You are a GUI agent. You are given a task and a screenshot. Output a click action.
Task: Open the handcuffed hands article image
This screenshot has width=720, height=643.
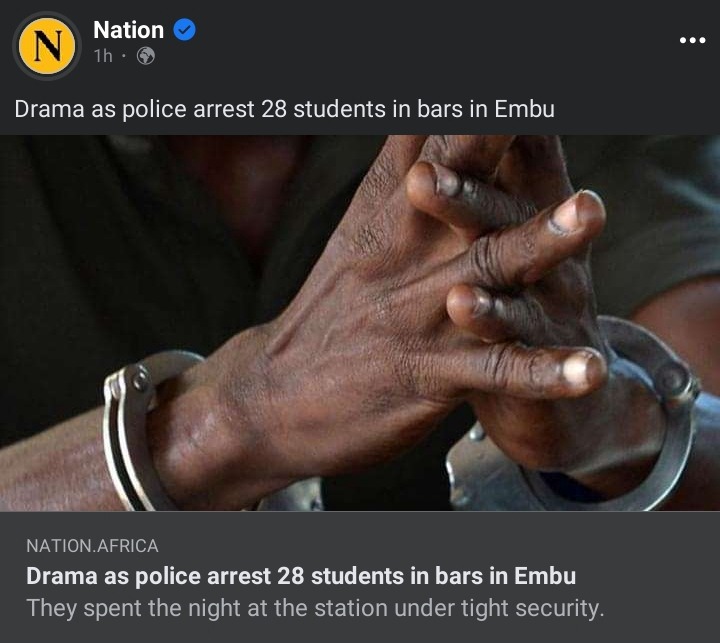tap(360, 323)
